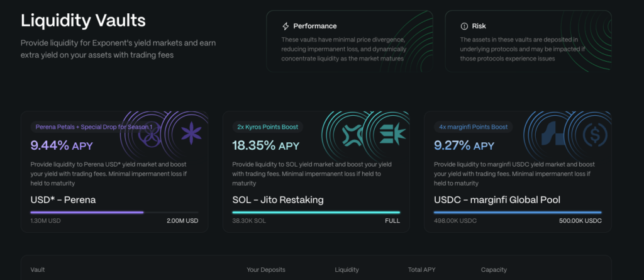Click the Kyros four-point star logo
The image size is (644, 280).
352,133
